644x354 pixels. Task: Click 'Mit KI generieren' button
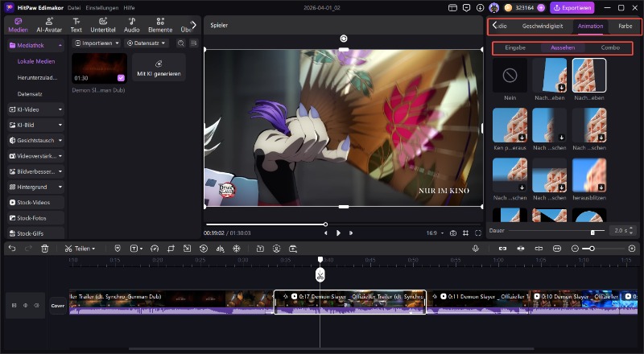(159, 68)
